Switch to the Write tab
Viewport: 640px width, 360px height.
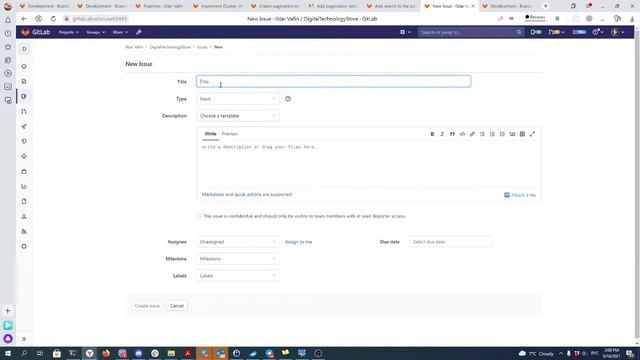[211, 134]
